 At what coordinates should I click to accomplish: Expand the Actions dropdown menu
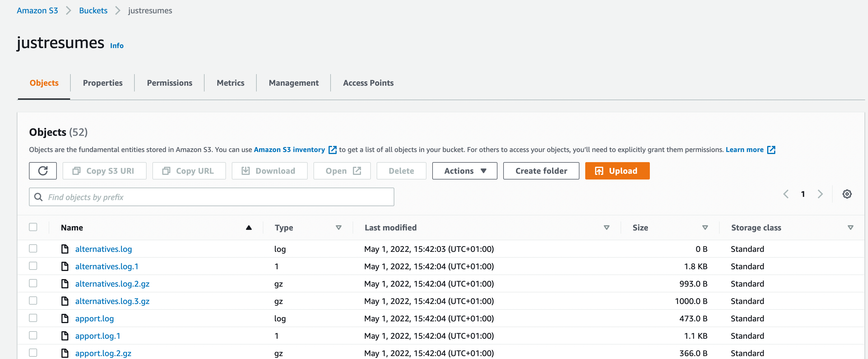point(464,171)
